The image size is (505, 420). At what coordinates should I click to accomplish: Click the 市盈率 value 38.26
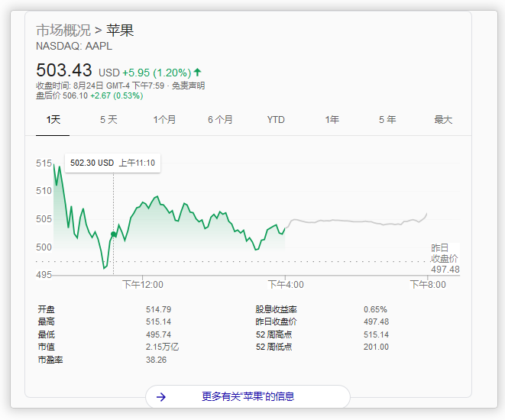click(156, 360)
